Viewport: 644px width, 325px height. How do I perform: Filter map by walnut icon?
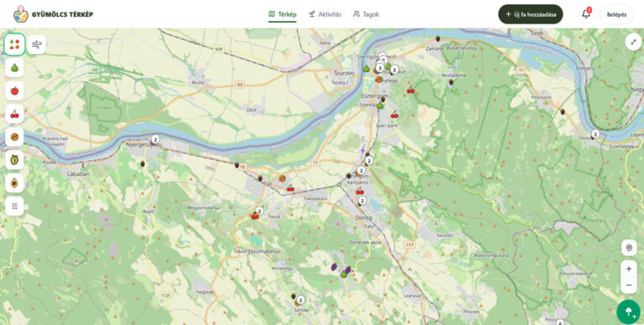pyautogui.click(x=14, y=137)
